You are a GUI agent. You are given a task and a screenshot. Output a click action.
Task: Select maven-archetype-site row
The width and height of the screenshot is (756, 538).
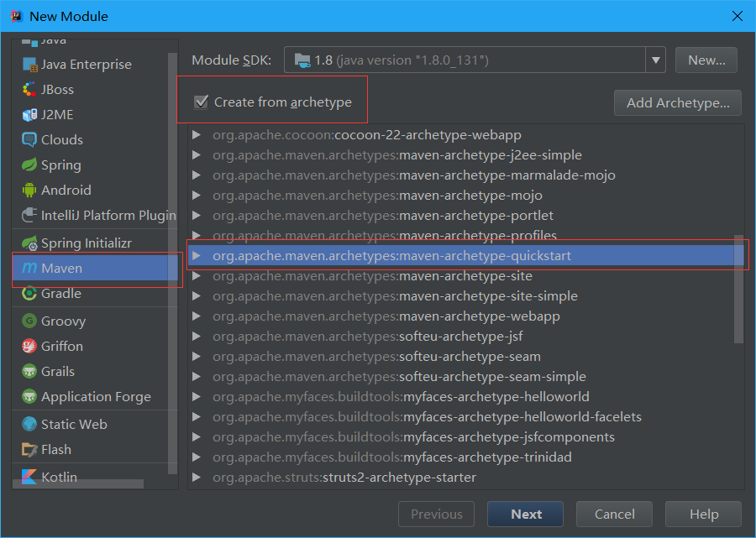coord(465,276)
